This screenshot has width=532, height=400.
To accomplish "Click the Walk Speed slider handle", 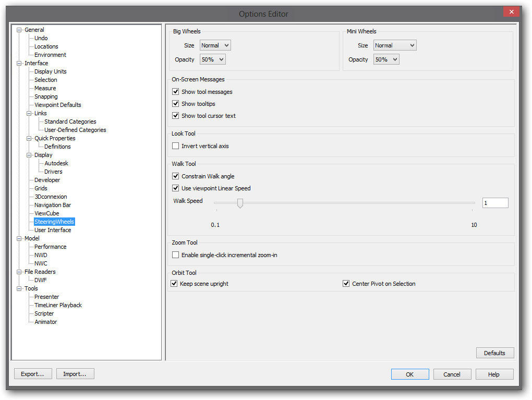I will coord(240,203).
